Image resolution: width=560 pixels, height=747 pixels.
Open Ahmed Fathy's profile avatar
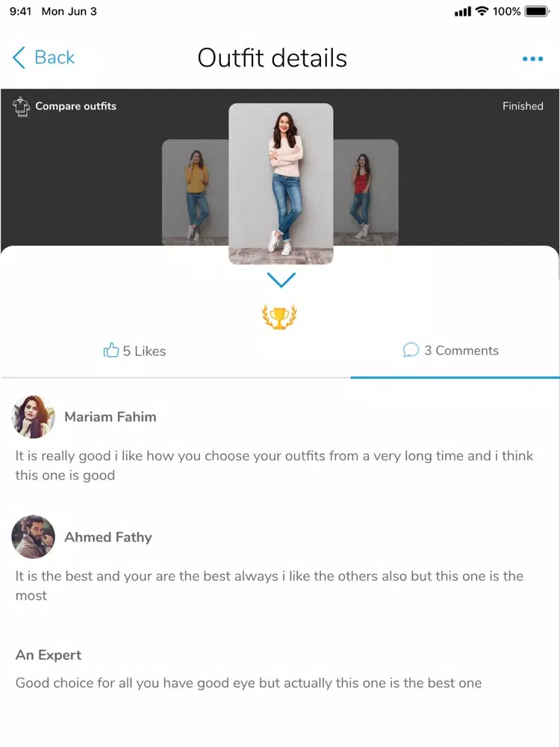coord(33,537)
